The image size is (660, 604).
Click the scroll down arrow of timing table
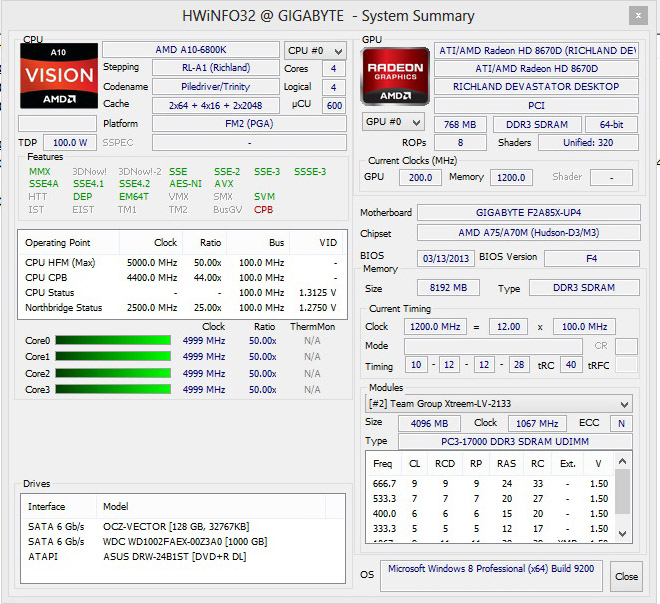coord(623,533)
